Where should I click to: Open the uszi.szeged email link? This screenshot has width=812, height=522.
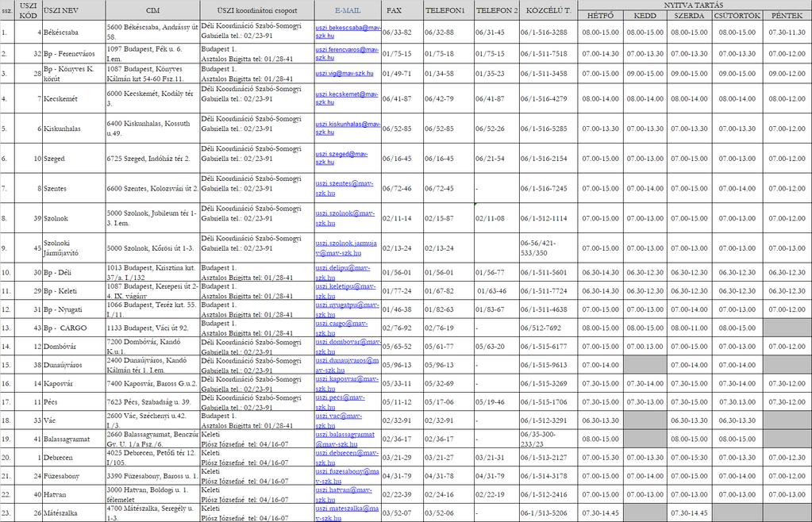(x=342, y=158)
